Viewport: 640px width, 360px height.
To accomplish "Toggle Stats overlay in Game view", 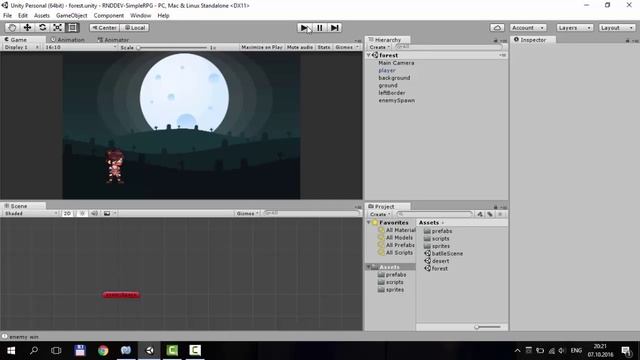I will click(324, 47).
